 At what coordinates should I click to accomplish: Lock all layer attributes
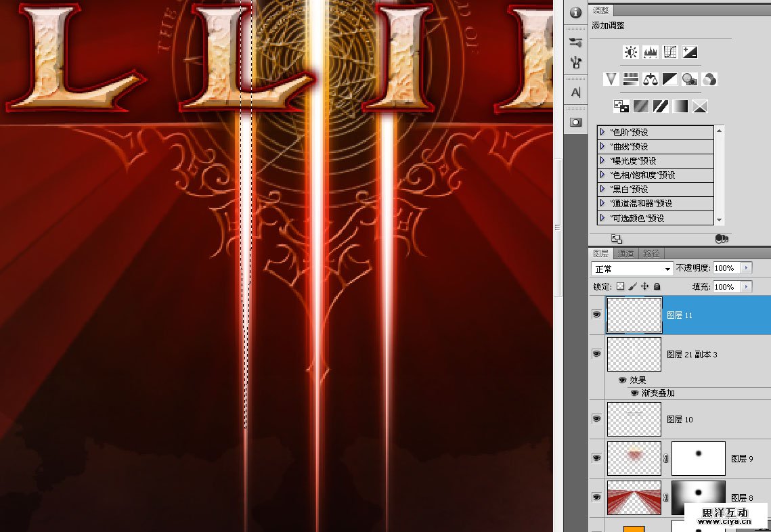[x=657, y=286]
